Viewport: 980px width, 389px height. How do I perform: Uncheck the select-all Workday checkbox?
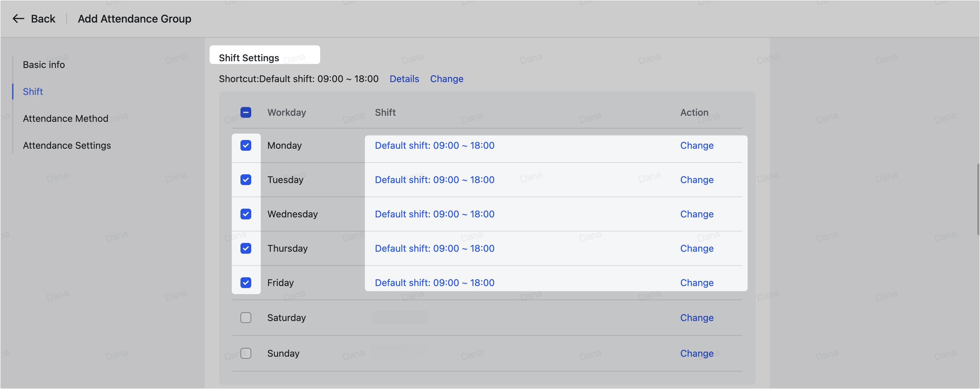coord(246,112)
